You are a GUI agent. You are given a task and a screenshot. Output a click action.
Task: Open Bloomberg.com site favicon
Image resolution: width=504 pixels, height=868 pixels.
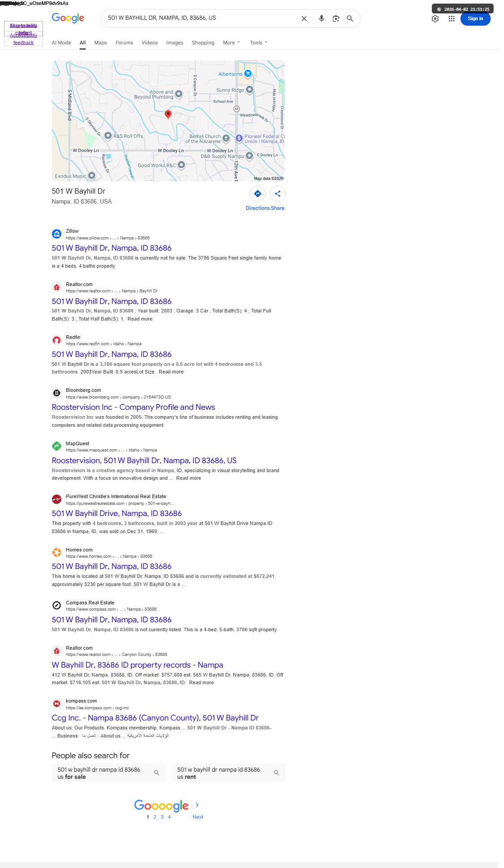tap(56, 393)
